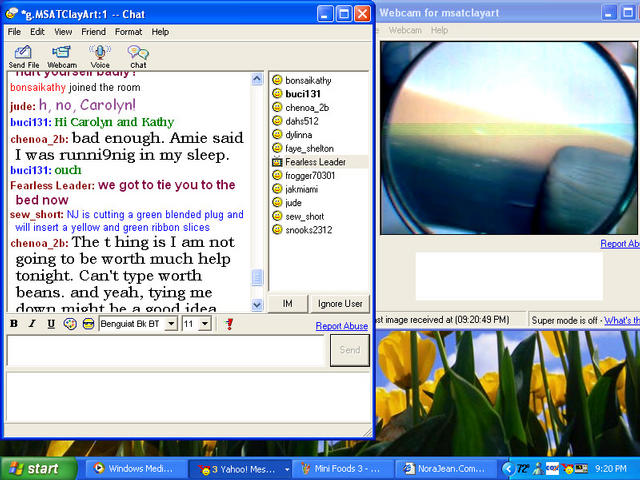The image size is (640, 480).
Task: Open the Friend menu
Action: tap(93, 32)
